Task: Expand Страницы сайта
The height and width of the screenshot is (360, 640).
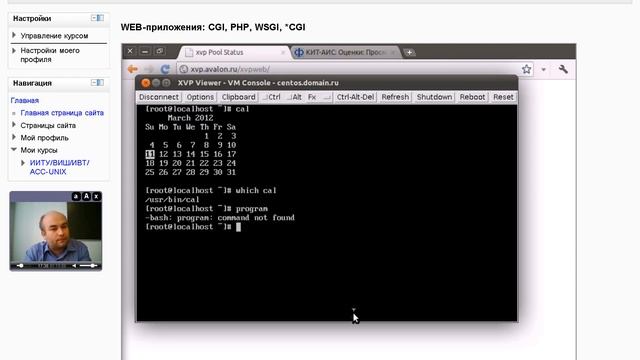Action: coord(14,125)
